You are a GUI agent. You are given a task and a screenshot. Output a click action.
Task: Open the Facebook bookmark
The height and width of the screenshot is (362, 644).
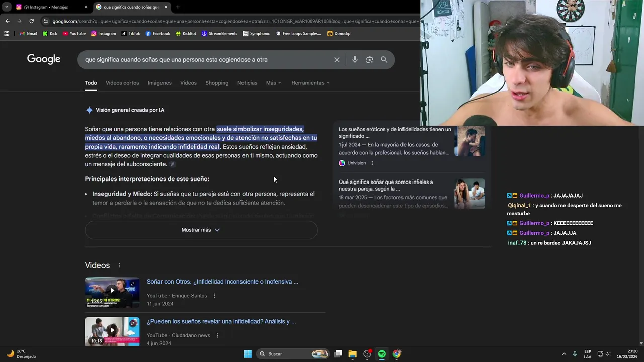tap(157, 34)
